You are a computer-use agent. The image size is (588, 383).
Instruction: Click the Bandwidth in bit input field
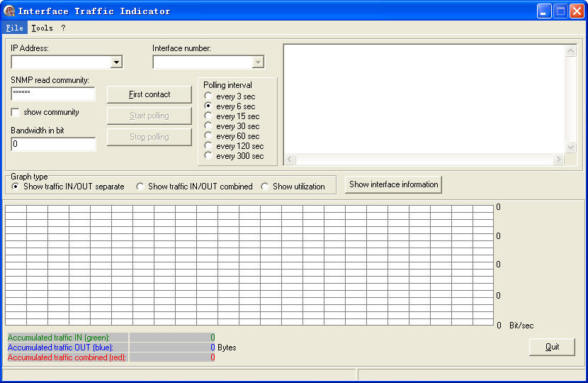tap(53, 144)
